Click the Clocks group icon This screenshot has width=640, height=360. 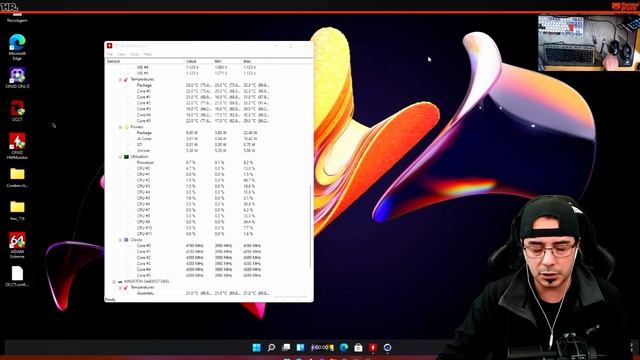tap(126, 240)
